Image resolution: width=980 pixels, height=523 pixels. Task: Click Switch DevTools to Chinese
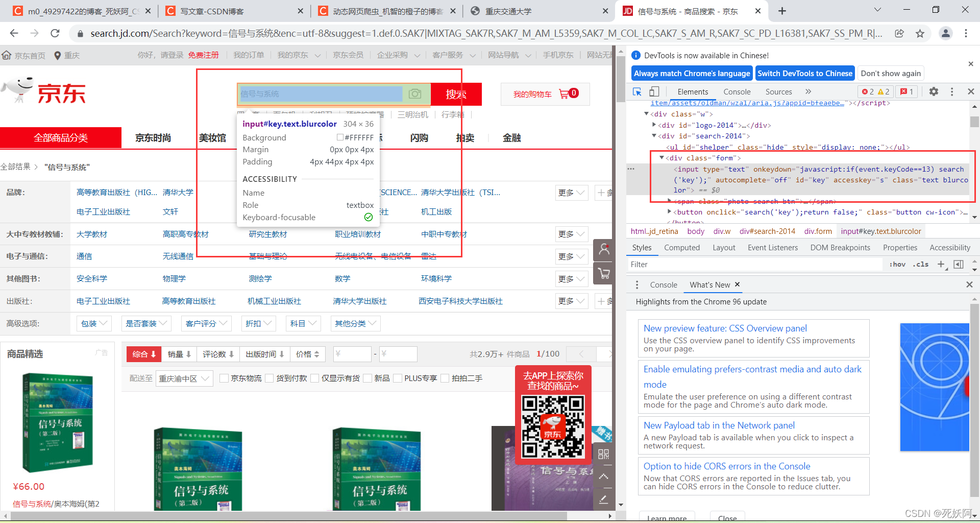coord(804,74)
